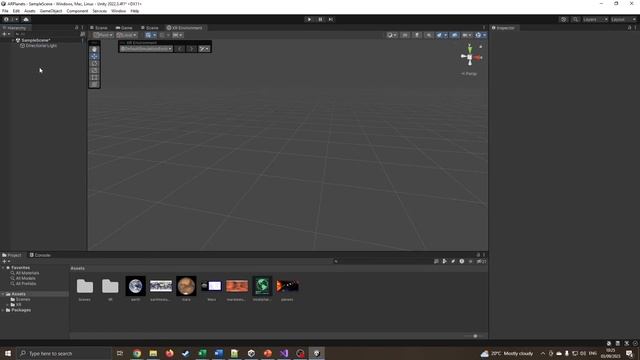Screen dimensions: 640x360
Task: Toggle 2D view mode
Action: coord(405,35)
